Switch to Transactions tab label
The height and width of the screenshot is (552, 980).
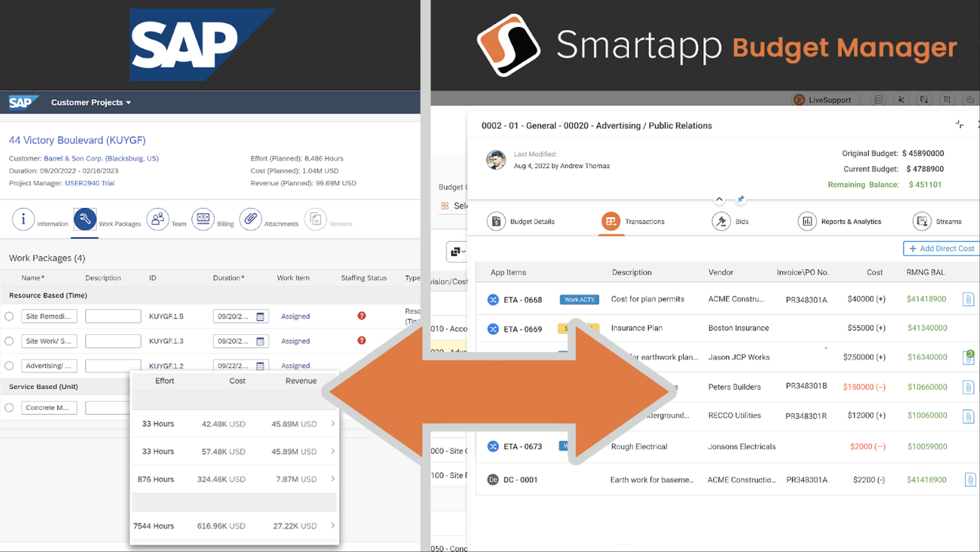644,222
